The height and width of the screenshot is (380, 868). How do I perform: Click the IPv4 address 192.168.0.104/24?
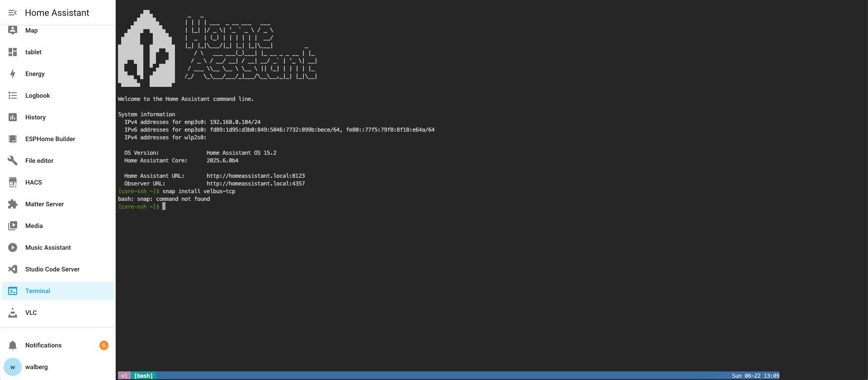[235, 122]
